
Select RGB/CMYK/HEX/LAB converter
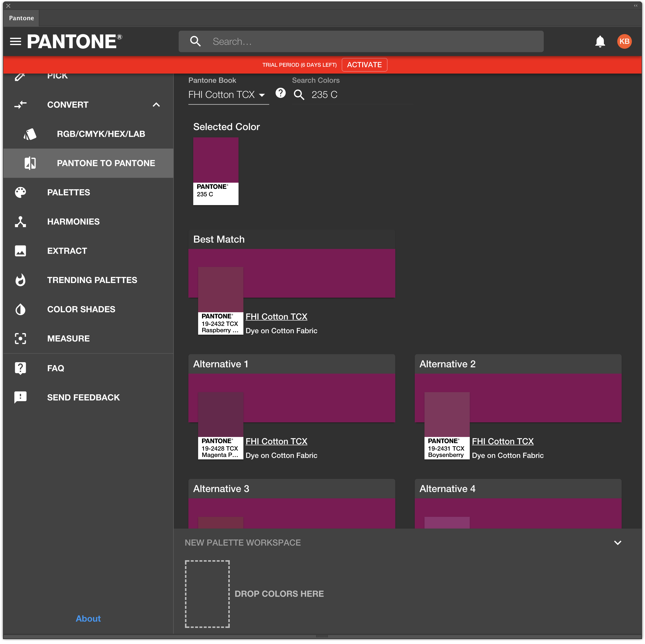[x=88, y=134]
